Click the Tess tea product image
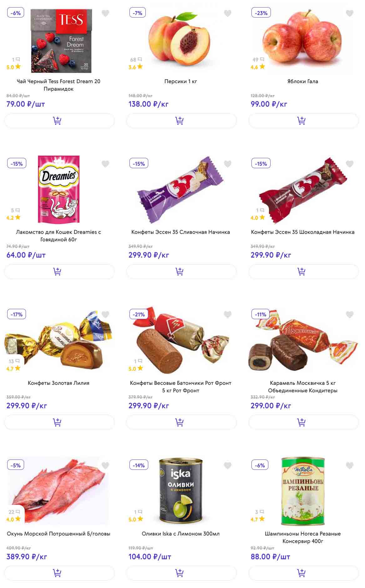The width and height of the screenshot is (365, 588). (61, 41)
